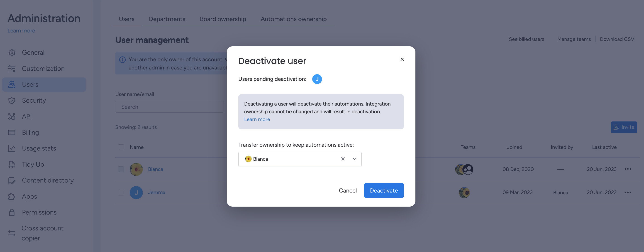Screen dimensions: 644x252
Task: Click the Teams column header
Action: pos(468,147)
